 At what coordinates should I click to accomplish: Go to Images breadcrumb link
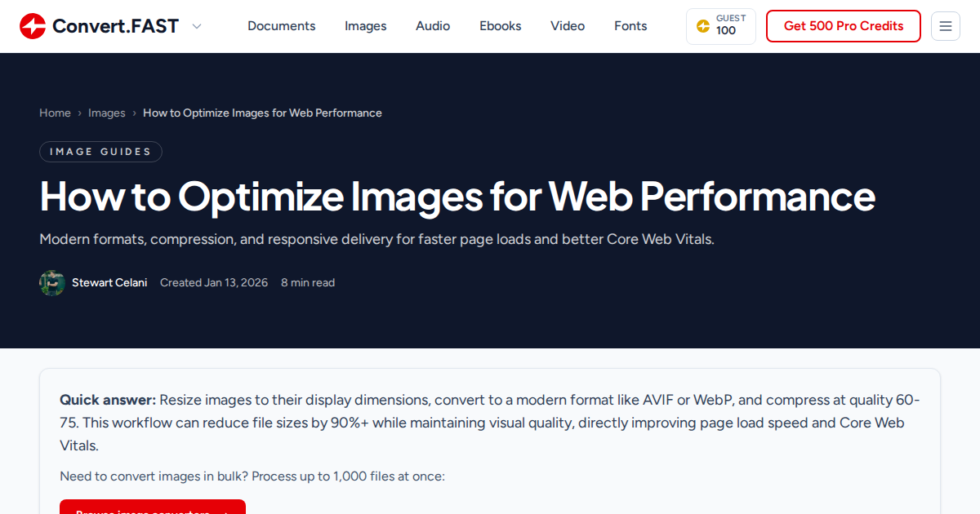pos(107,113)
